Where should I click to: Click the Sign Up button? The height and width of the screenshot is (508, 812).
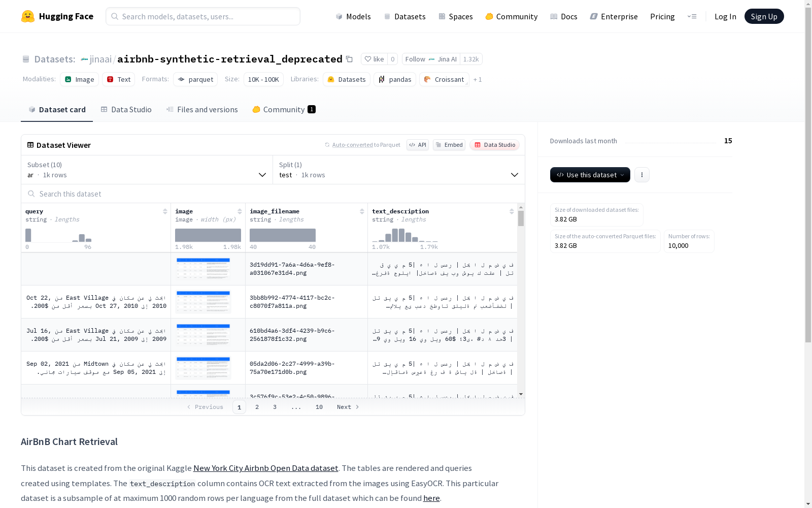click(764, 16)
